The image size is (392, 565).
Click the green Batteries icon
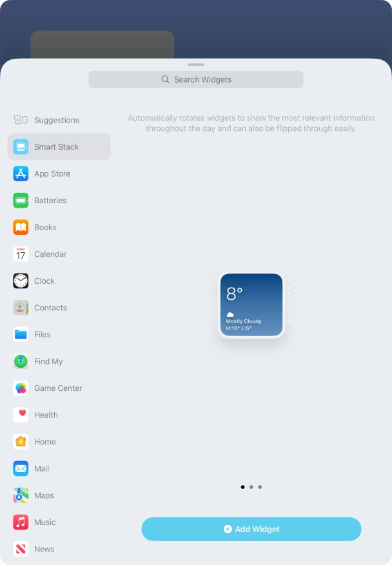21,201
